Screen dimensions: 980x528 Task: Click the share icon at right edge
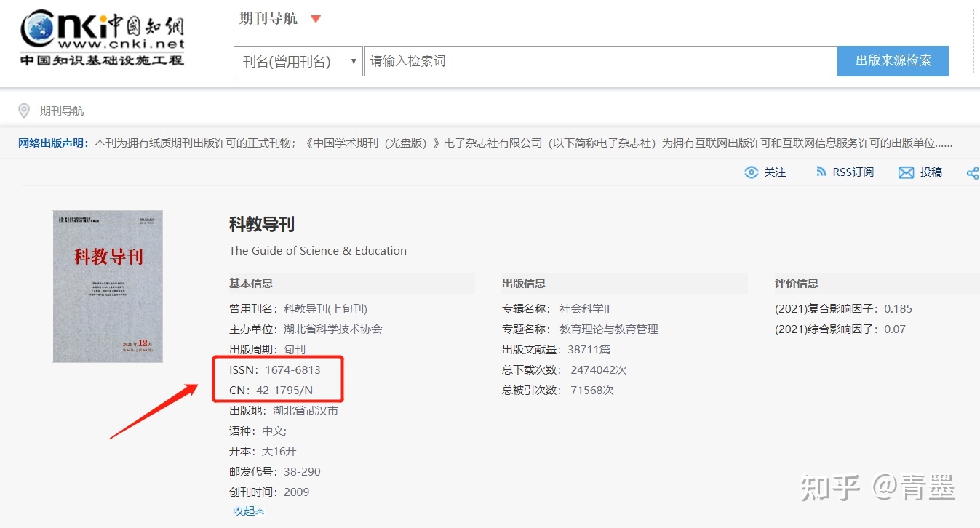tap(973, 172)
